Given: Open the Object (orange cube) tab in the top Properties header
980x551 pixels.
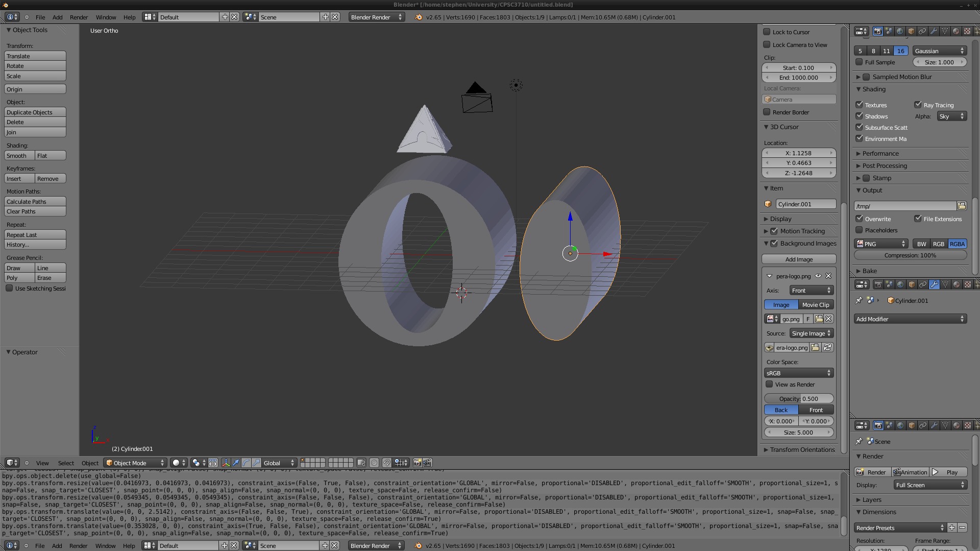Looking at the screenshot, I should (911, 31).
